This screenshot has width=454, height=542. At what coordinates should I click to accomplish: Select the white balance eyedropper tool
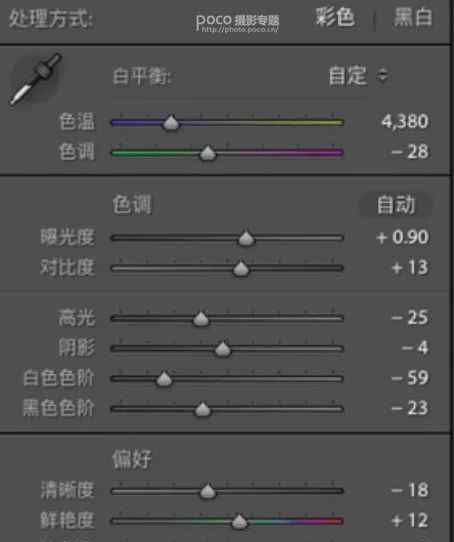click(x=36, y=79)
